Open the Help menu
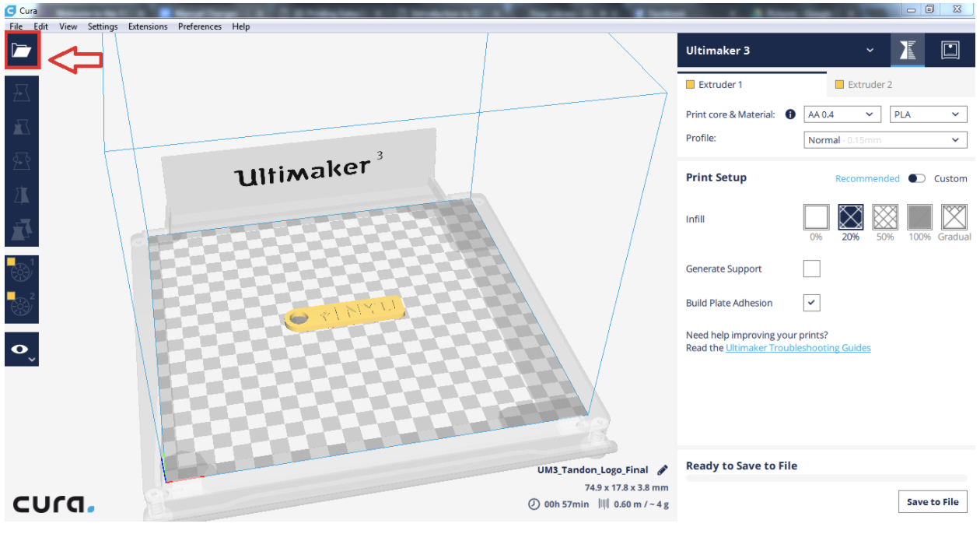 coord(241,26)
